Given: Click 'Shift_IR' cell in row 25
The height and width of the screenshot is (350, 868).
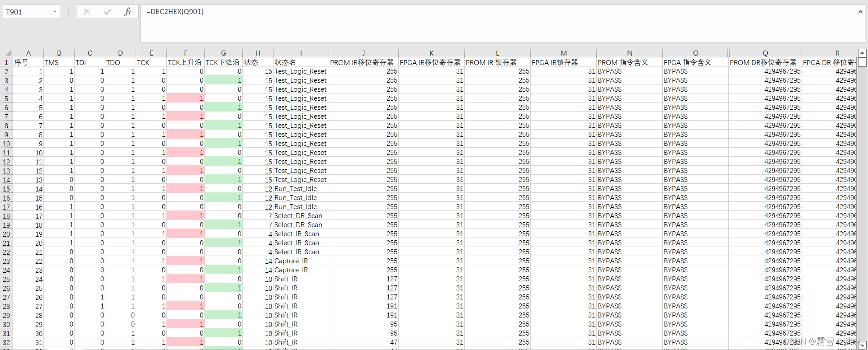Looking at the screenshot, I should point(301,279).
